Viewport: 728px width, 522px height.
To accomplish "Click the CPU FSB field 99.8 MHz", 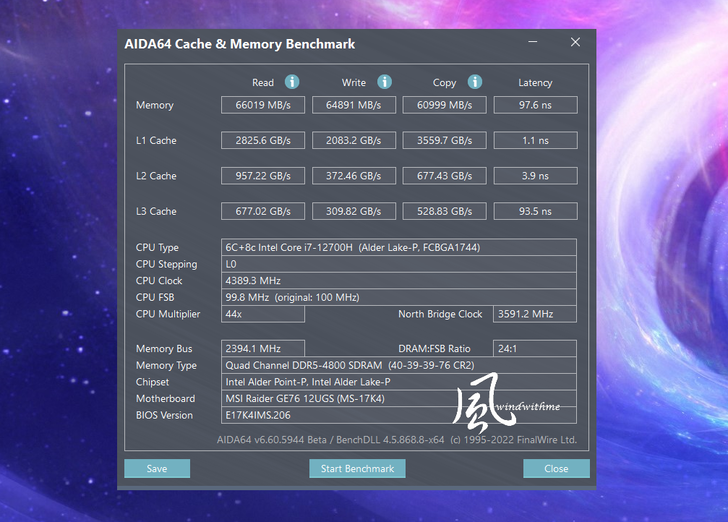I will tap(399, 297).
